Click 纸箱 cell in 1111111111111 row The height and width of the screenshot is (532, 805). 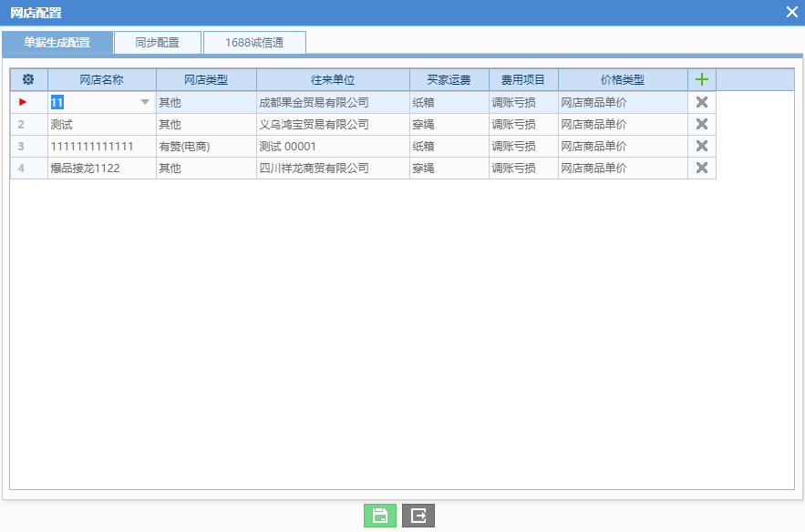449,147
